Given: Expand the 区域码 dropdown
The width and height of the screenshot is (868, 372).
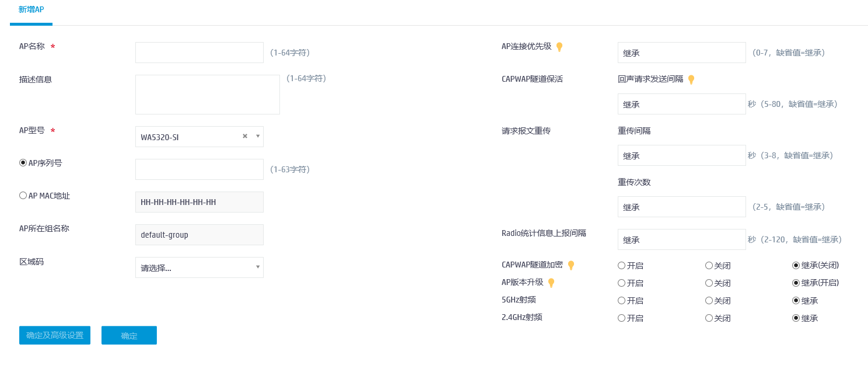Looking at the screenshot, I should click(258, 267).
